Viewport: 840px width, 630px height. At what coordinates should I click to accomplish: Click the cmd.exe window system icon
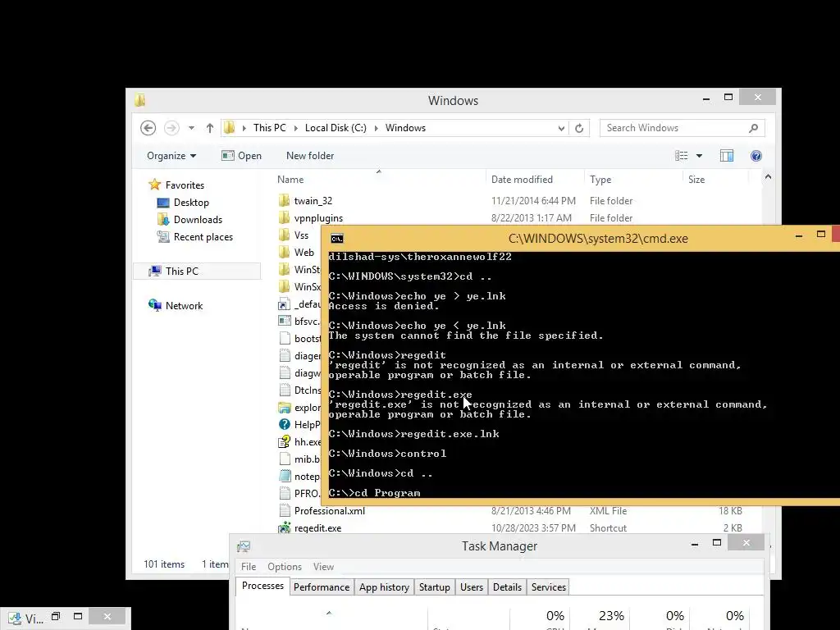click(x=337, y=239)
